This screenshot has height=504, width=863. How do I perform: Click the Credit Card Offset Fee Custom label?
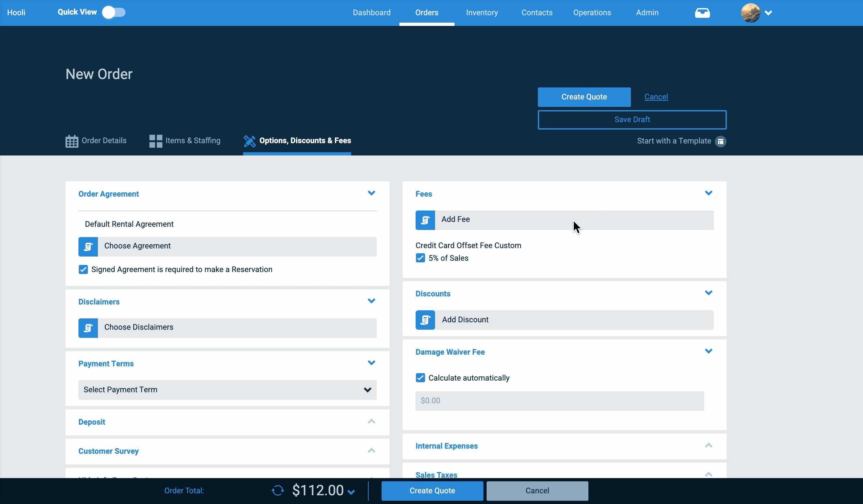pos(468,246)
